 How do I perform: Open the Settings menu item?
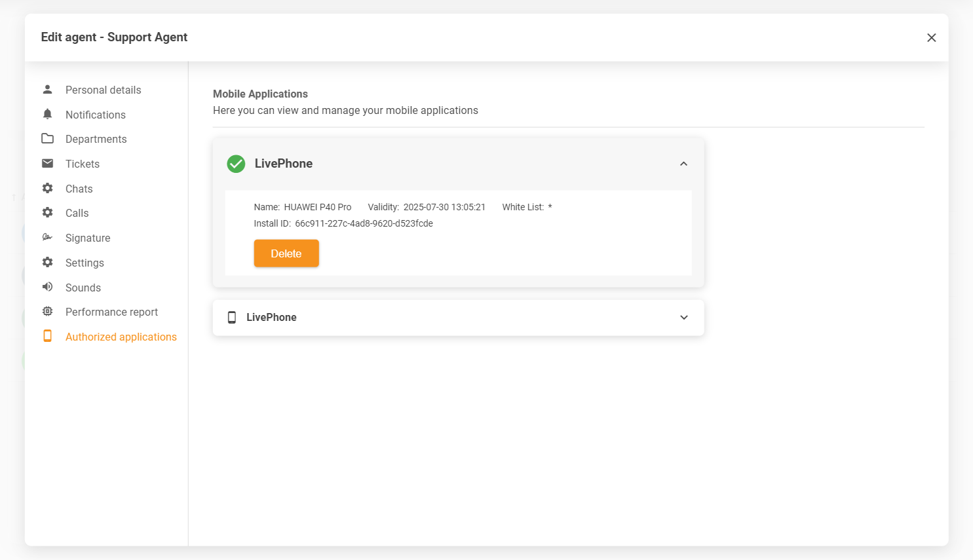coord(85,263)
